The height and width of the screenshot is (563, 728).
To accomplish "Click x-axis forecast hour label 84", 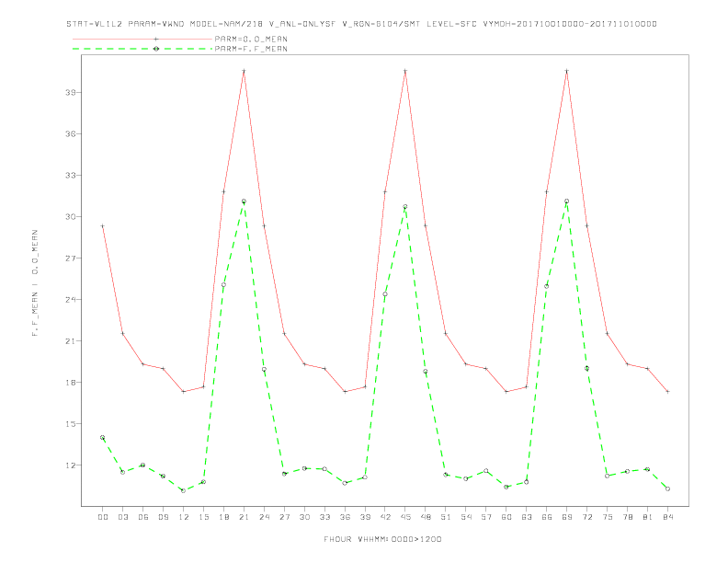I will [668, 517].
